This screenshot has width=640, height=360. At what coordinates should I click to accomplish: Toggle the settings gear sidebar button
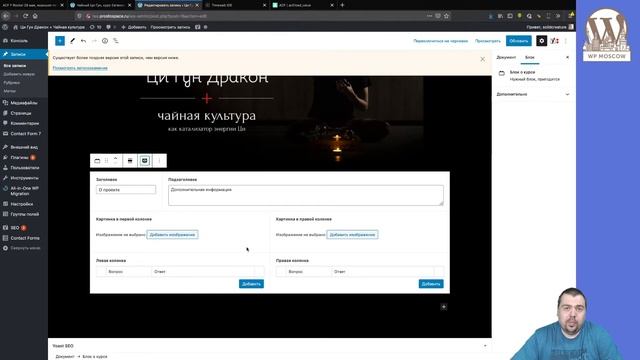click(x=542, y=41)
